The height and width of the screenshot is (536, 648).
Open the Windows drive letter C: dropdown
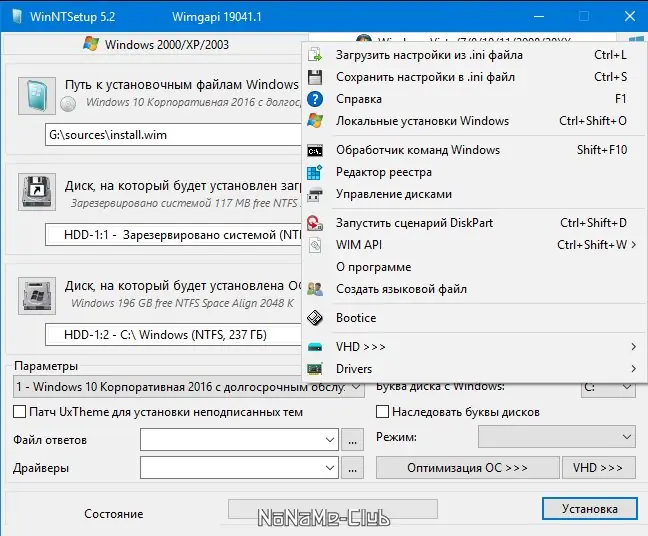tap(608, 389)
